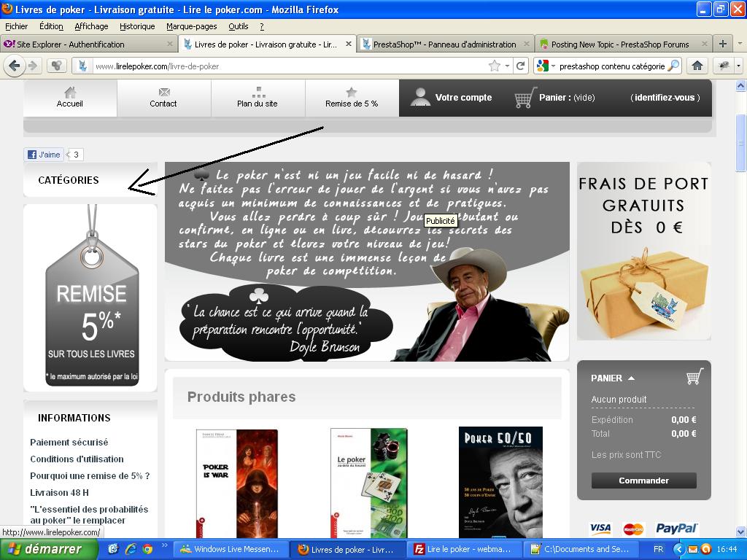
Task: Open the Poker 50/50 book cover
Action: pyautogui.click(x=500, y=482)
